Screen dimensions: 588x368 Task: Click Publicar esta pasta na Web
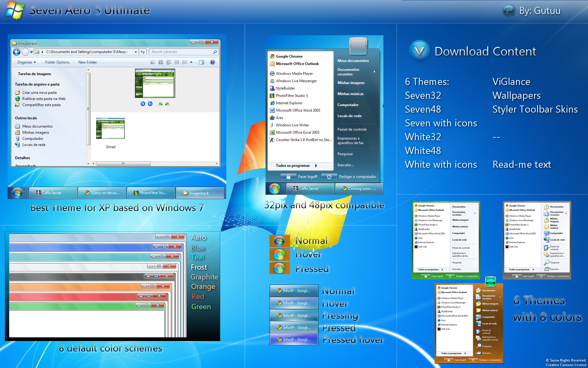(x=40, y=99)
